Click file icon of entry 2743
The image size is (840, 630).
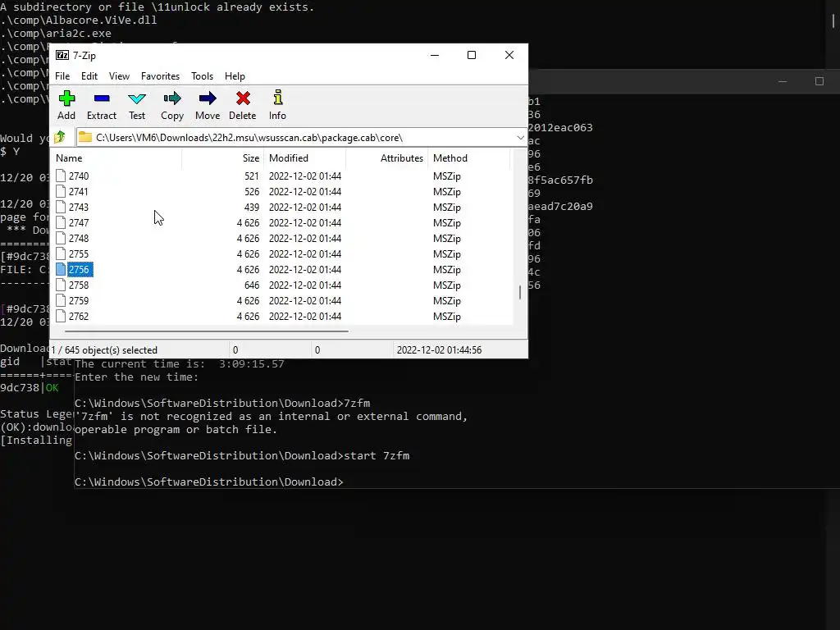(61, 207)
